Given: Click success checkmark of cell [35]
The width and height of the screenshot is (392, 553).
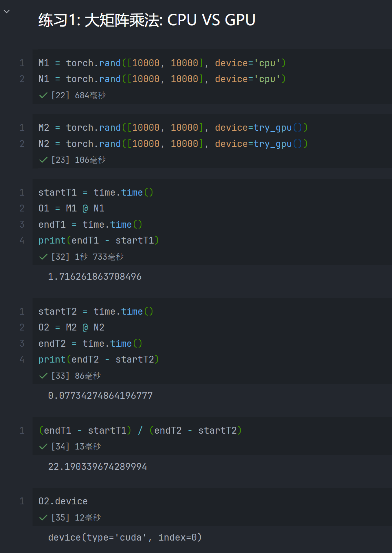Looking at the screenshot, I should (x=43, y=518).
